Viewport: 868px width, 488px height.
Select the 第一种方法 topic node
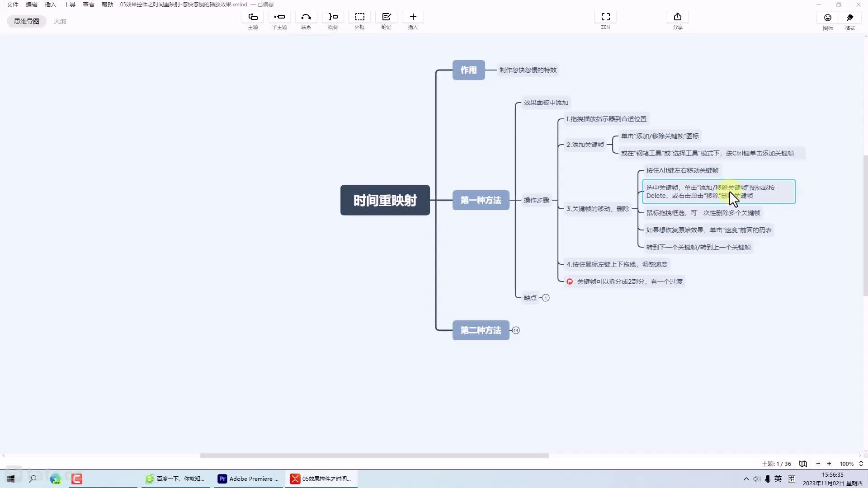(x=481, y=200)
